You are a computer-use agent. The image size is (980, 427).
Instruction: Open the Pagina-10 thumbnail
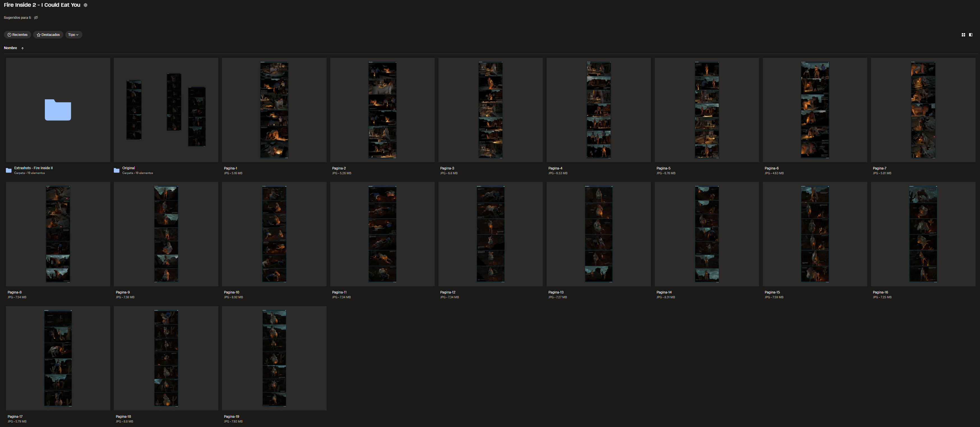tap(274, 234)
